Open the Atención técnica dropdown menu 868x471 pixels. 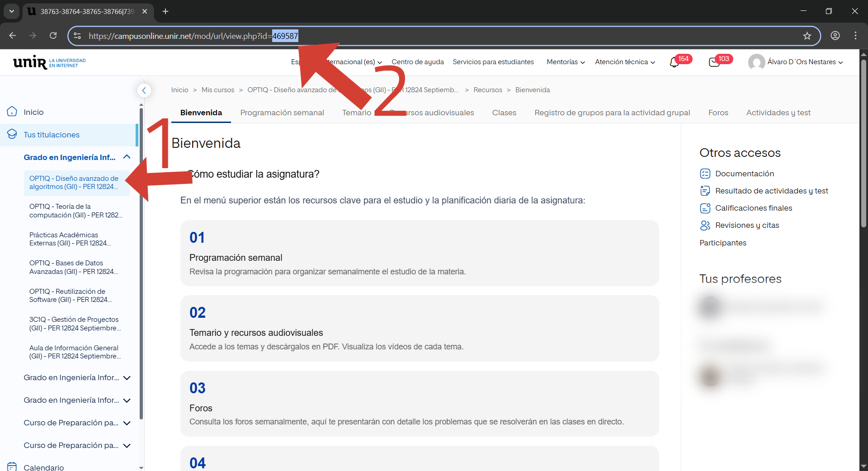(625, 62)
